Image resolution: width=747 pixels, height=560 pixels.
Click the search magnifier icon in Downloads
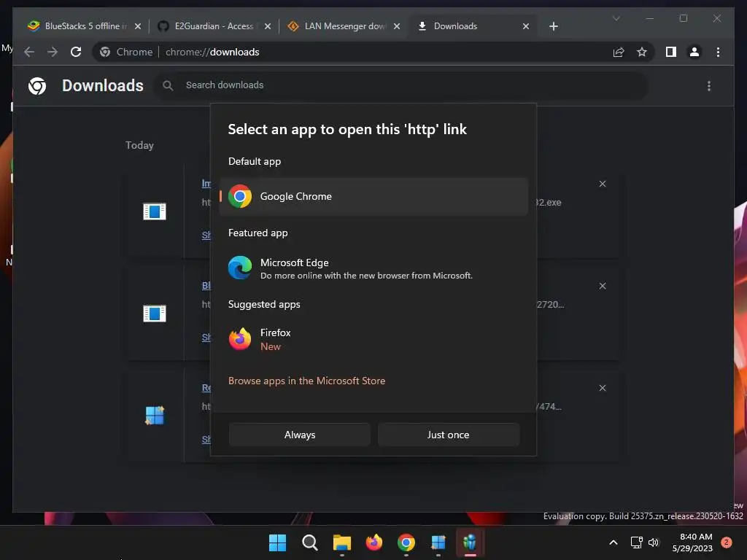pos(168,85)
